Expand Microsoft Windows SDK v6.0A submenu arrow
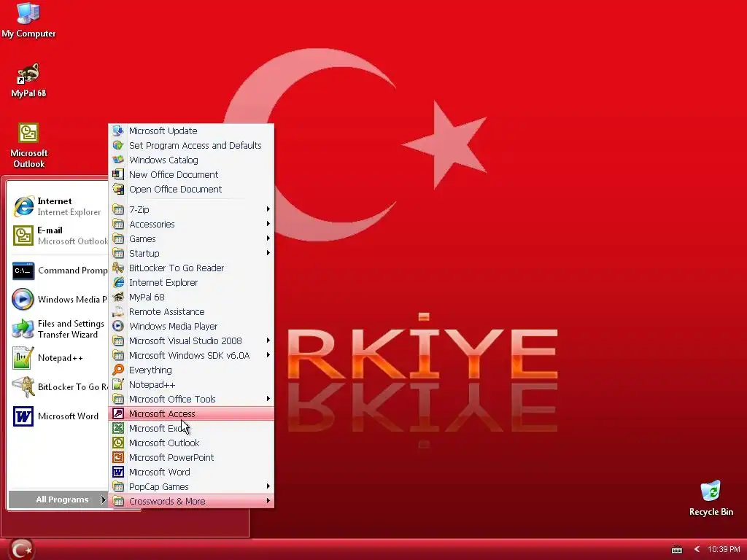 [x=268, y=355]
